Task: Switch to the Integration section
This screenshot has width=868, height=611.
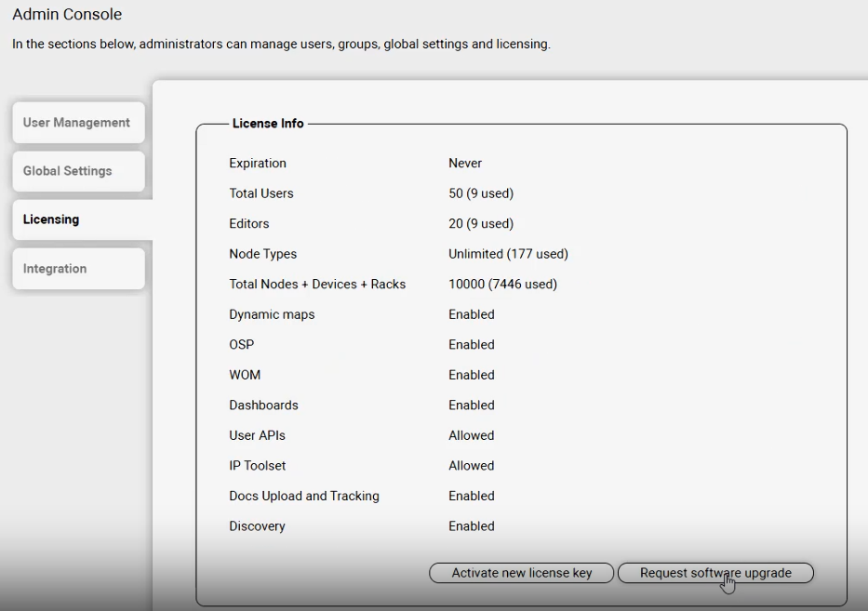Action: [x=77, y=268]
